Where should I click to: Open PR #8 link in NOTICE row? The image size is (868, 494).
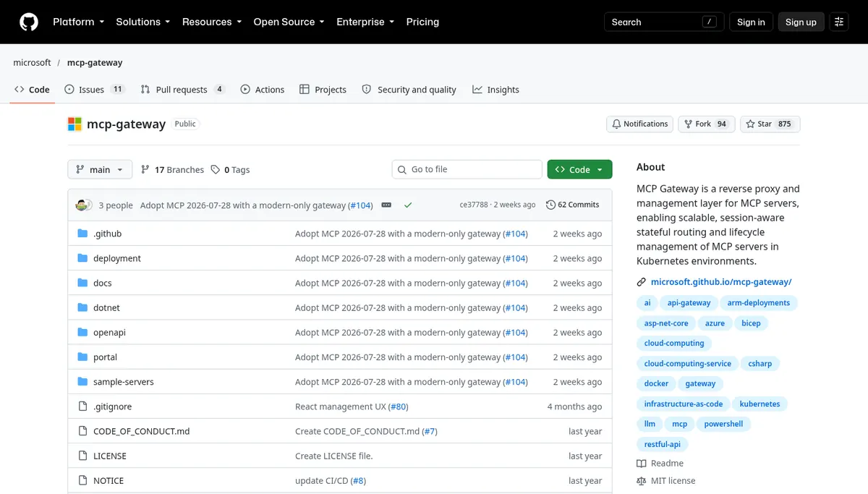pos(358,480)
